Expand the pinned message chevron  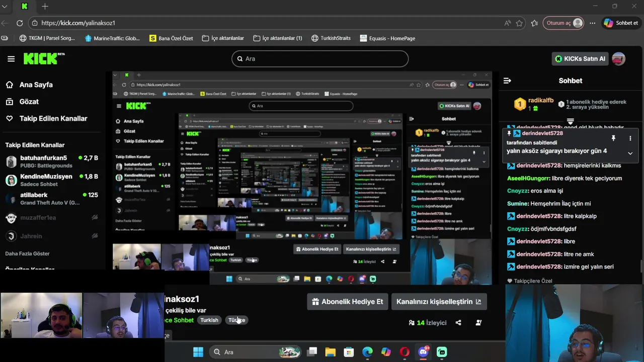(x=630, y=153)
